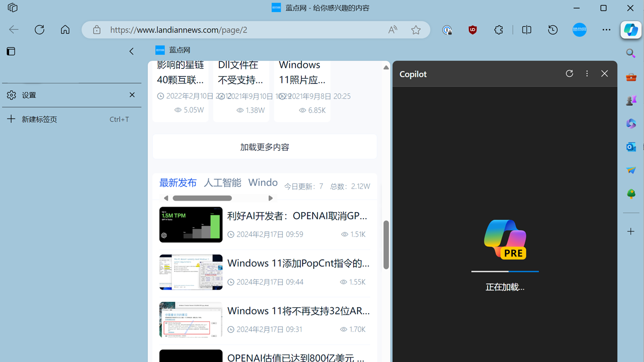Open the Extensions puzzle icon
The height and width of the screenshot is (362, 644).
(x=498, y=30)
